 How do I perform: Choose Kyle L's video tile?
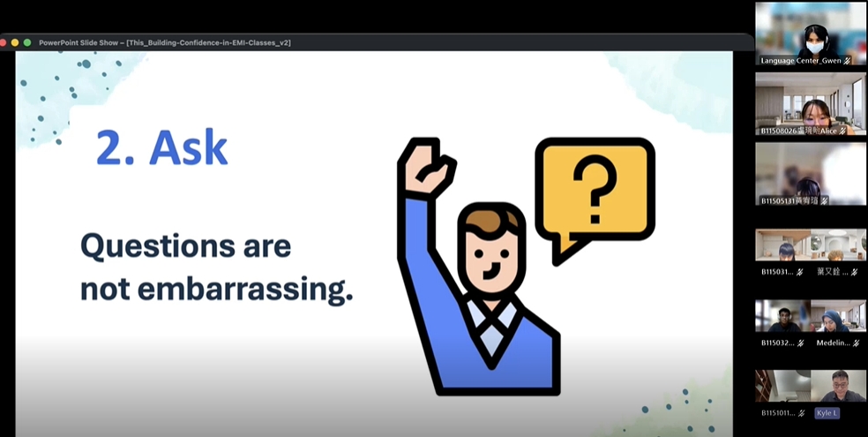[x=838, y=386]
